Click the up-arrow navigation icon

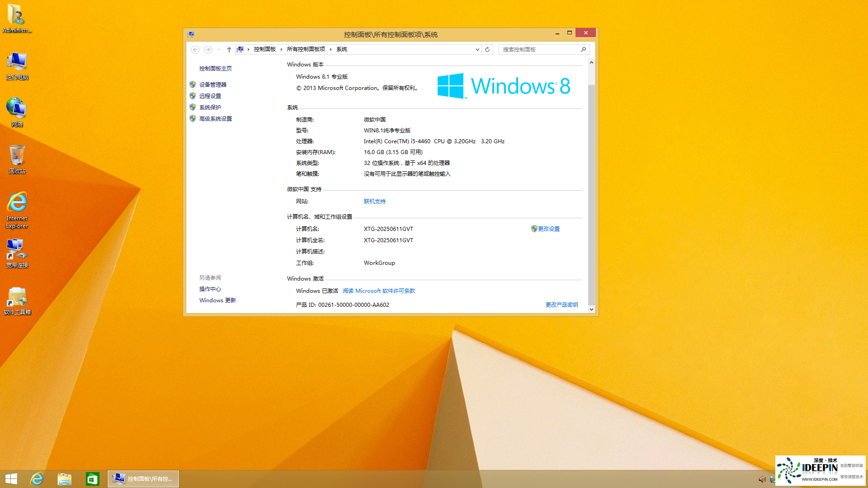pos(229,50)
